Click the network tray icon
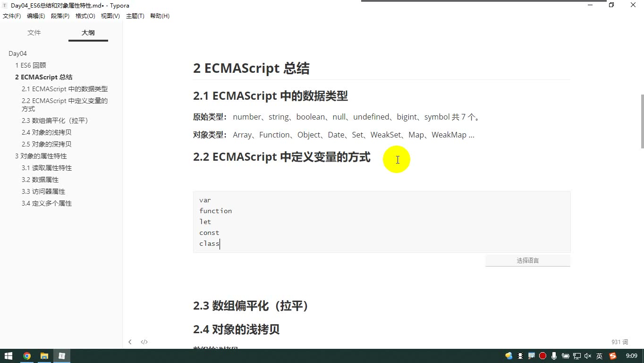This screenshot has width=644, height=363. pos(577,356)
